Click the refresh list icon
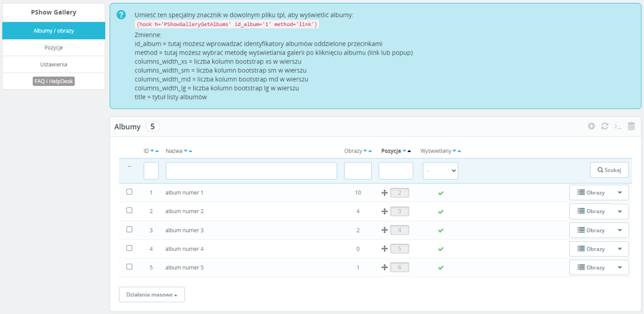The height and width of the screenshot is (314, 644). [x=605, y=126]
